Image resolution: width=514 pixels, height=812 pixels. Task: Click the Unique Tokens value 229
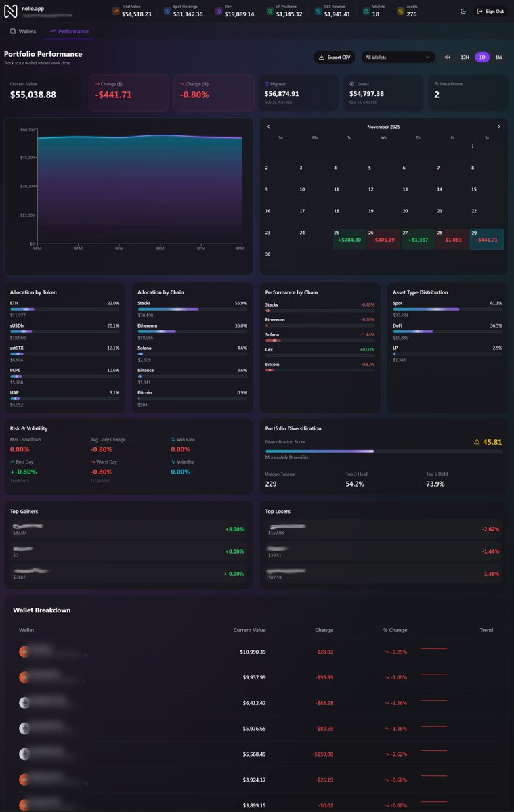pos(272,484)
